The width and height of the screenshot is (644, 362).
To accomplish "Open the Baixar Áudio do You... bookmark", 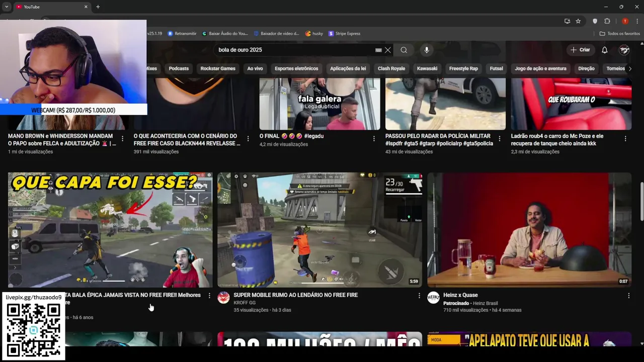I will 224,34.
